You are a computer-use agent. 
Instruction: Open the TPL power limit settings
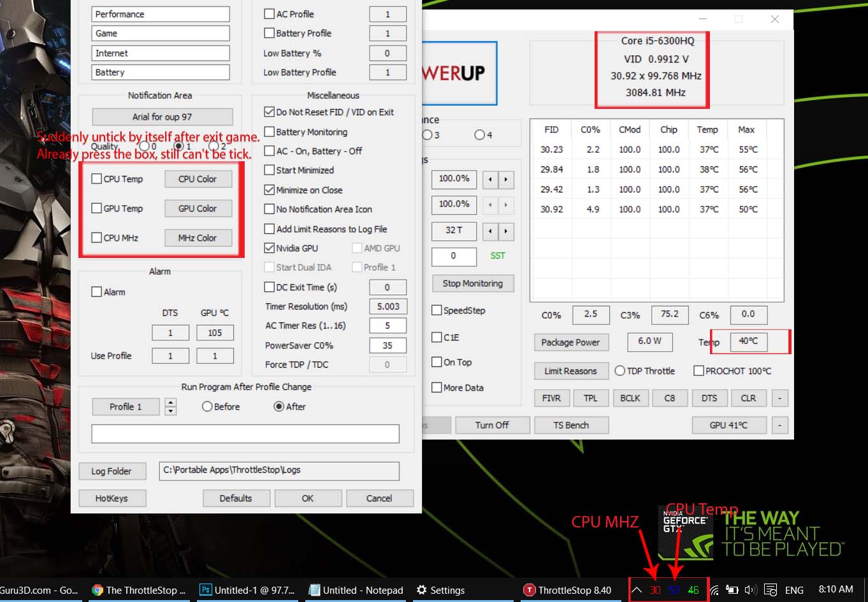pos(591,398)
